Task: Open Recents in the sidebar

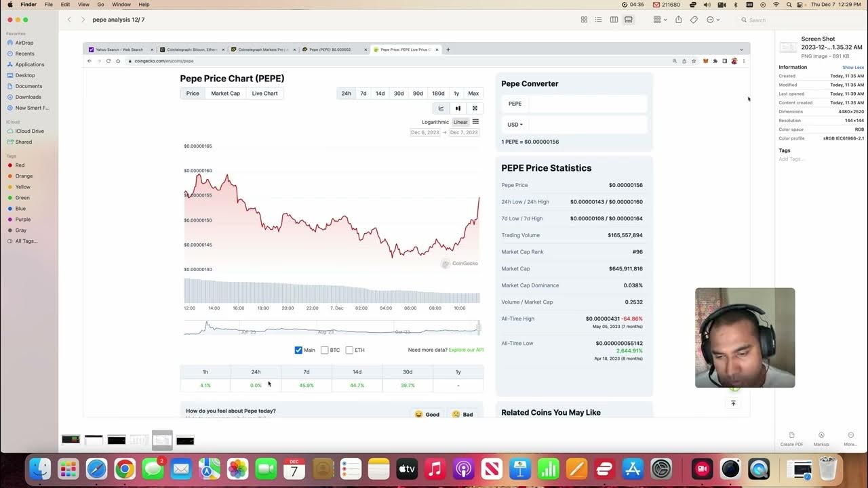Action: click(x=24, y=54)
